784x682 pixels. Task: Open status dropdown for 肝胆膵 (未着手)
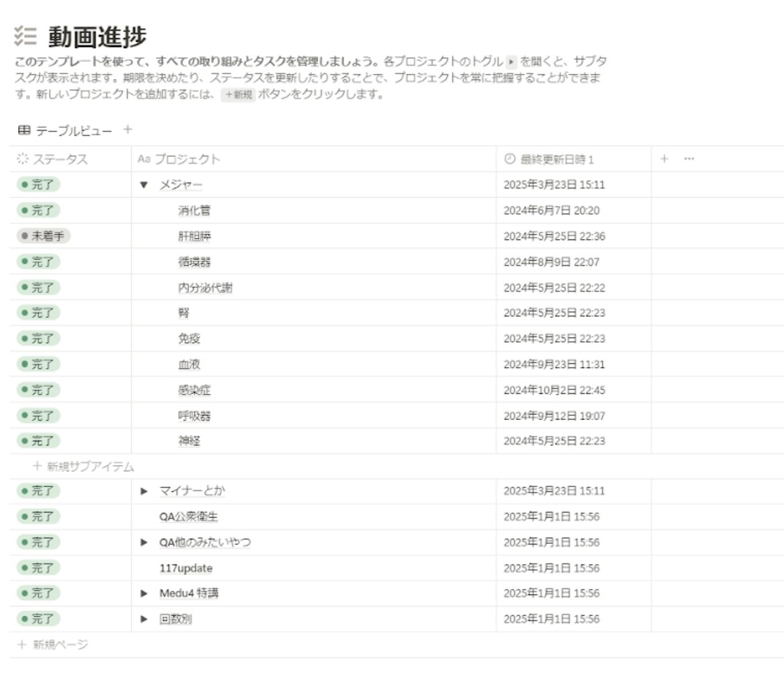[43, 236]
